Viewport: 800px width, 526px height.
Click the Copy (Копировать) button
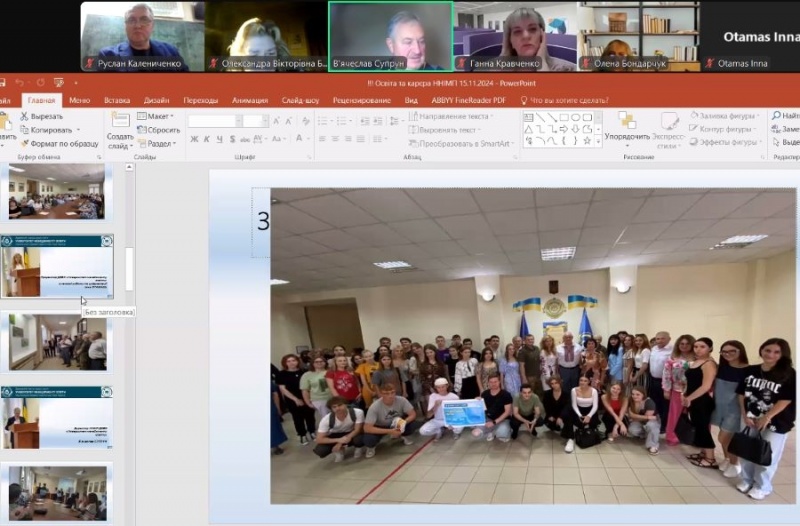pos(50,130)
